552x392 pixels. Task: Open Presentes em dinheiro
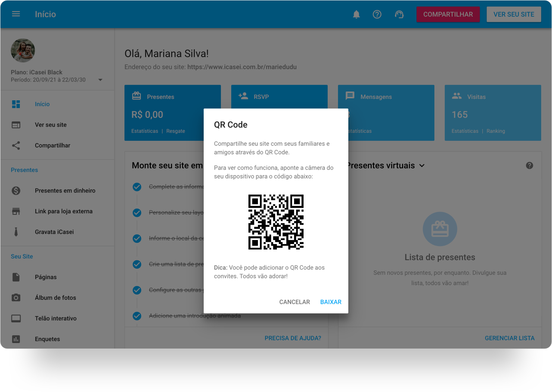point(65,191)
